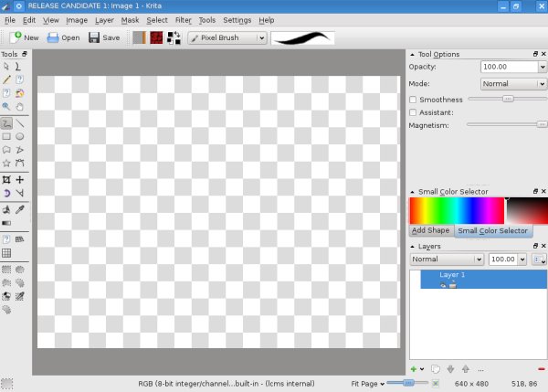Click the zoom slider in status bar
548x392 pixels.
407,383
